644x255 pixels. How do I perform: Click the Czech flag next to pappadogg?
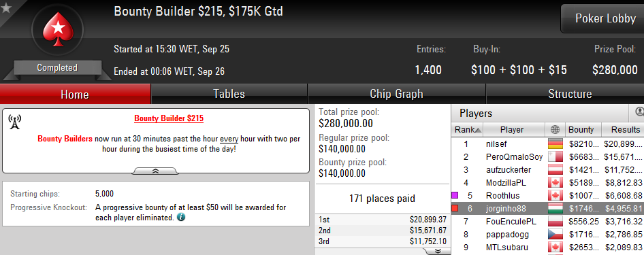pos(555,235)
